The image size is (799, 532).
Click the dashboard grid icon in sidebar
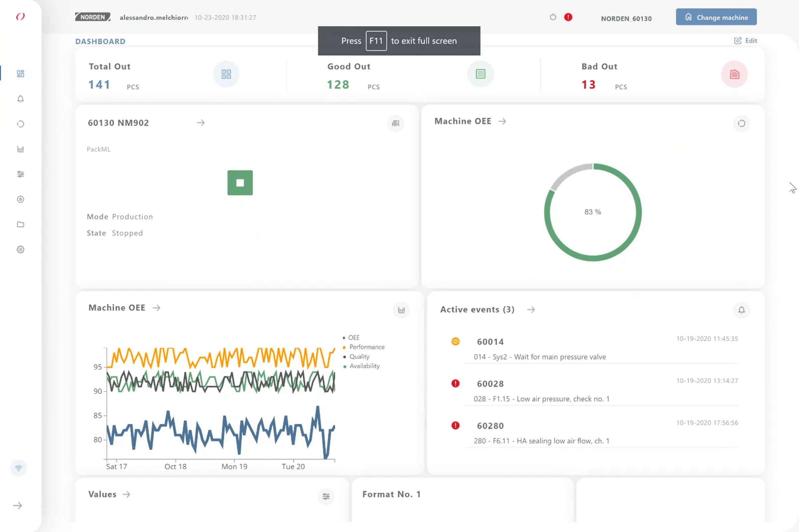[20, 74]
